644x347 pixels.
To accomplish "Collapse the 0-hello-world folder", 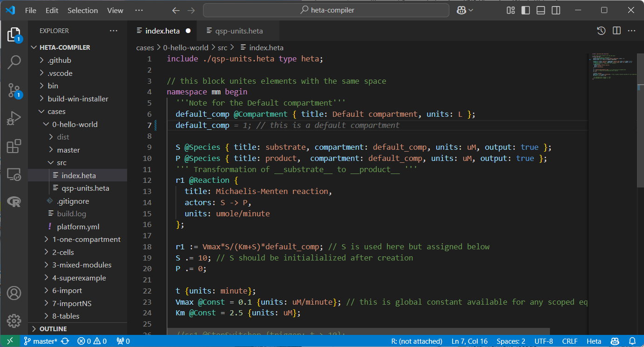I will 77,124.
